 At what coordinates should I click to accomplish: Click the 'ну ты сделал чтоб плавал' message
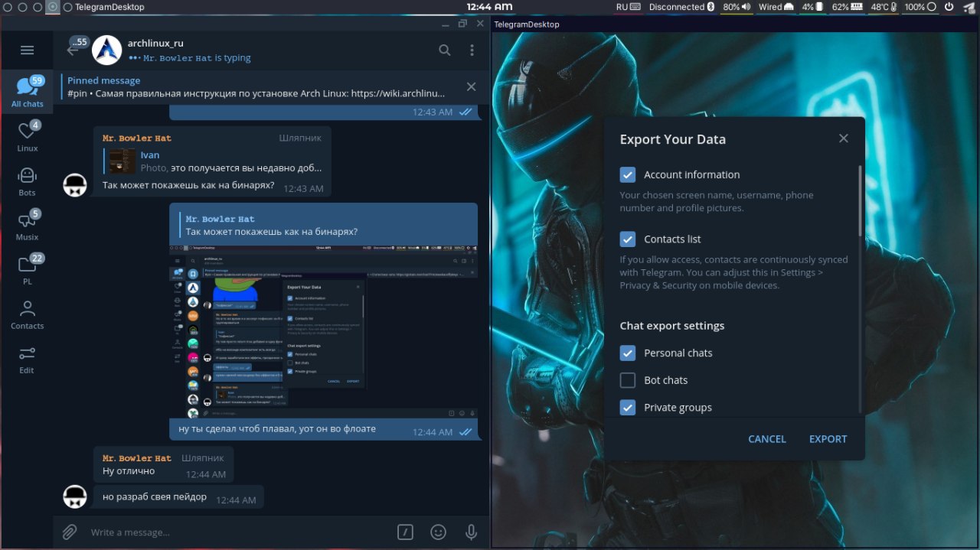[277, 428]
